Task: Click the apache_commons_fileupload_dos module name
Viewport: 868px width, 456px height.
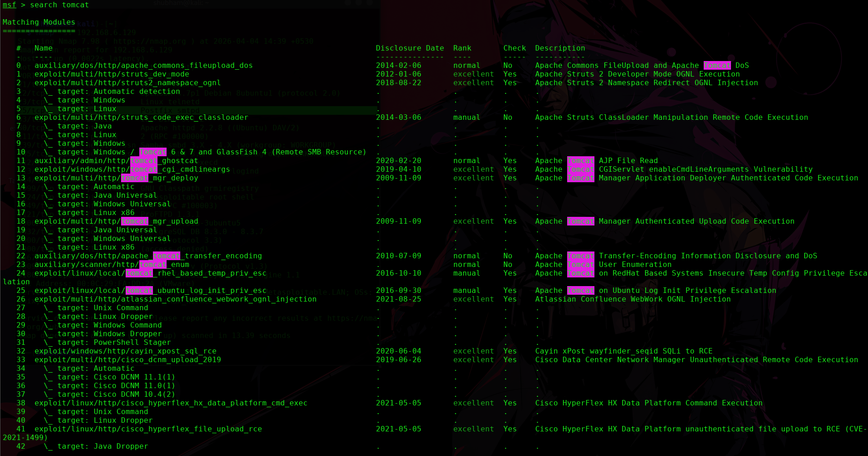Action: 143,66
